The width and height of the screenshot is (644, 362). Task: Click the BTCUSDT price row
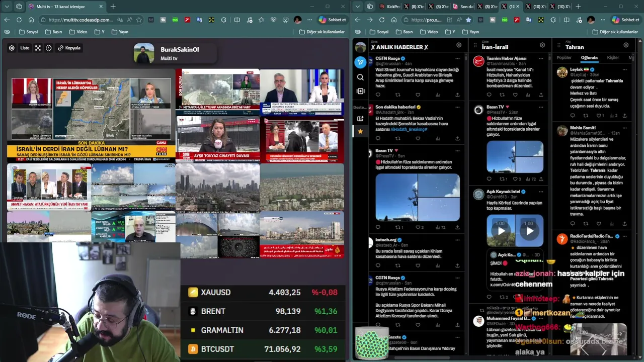(264, 349)
